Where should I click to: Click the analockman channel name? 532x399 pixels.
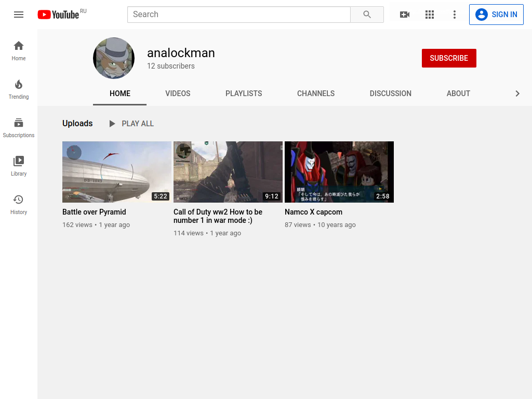coord(181,53)
